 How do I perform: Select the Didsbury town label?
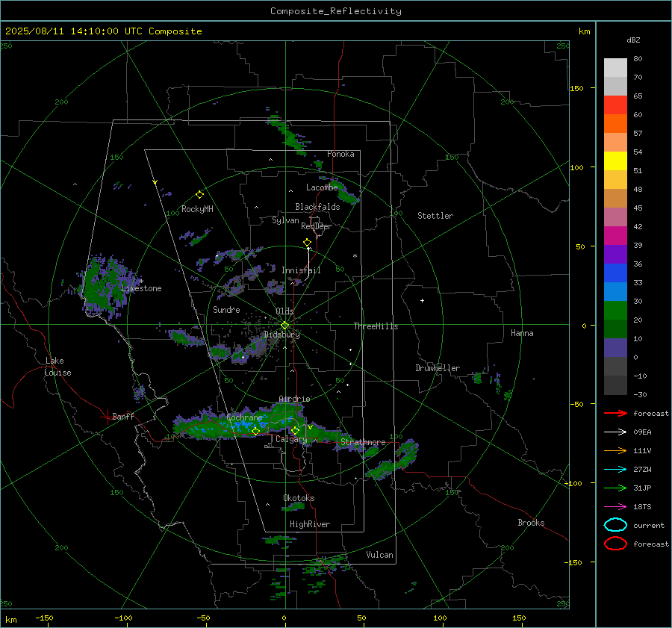click(x=281, y=335)
